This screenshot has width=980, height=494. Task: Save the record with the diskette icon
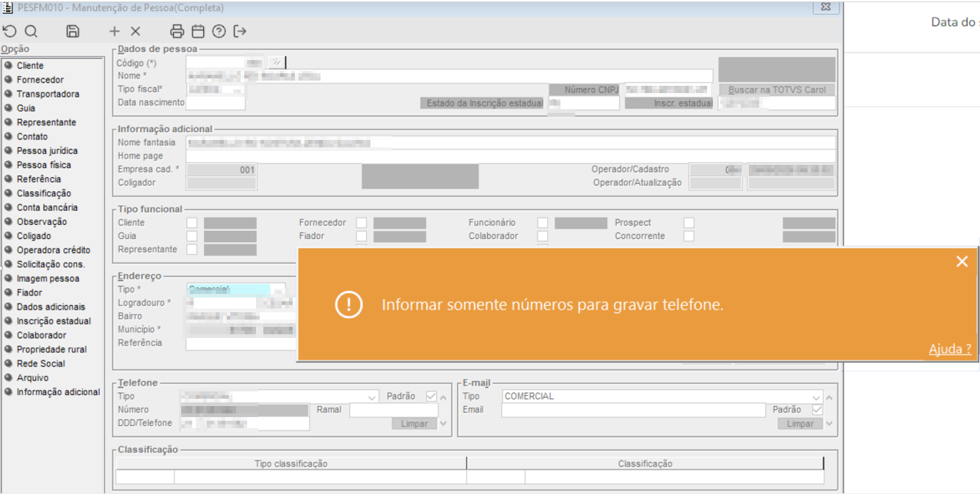point(73,32)
